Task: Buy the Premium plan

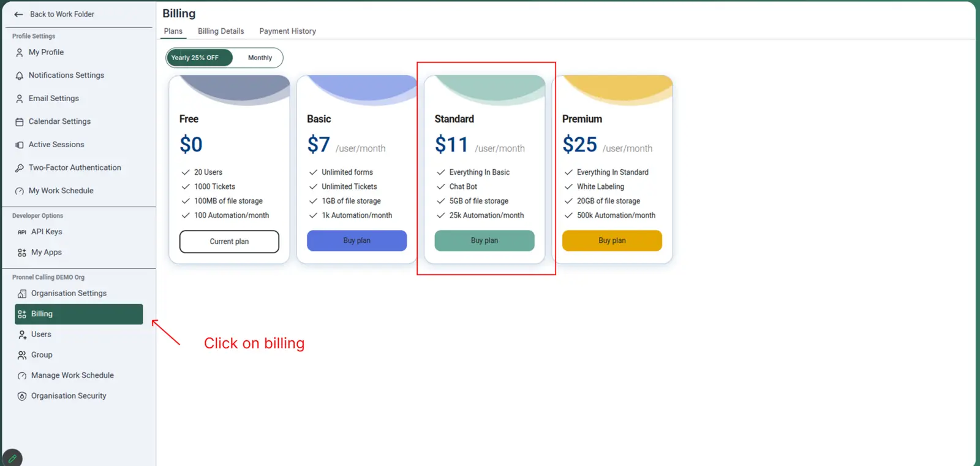Action: (612, 240)
